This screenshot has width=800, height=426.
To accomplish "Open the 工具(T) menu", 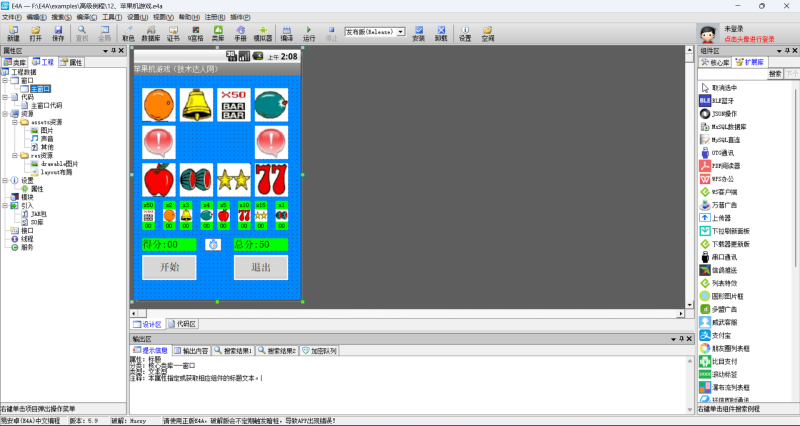I will click(112, 17).
